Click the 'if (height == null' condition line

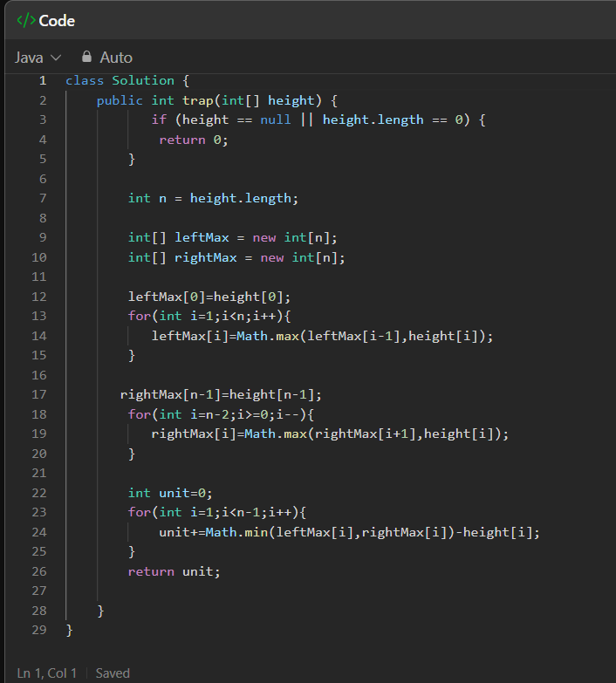[318, 120]
